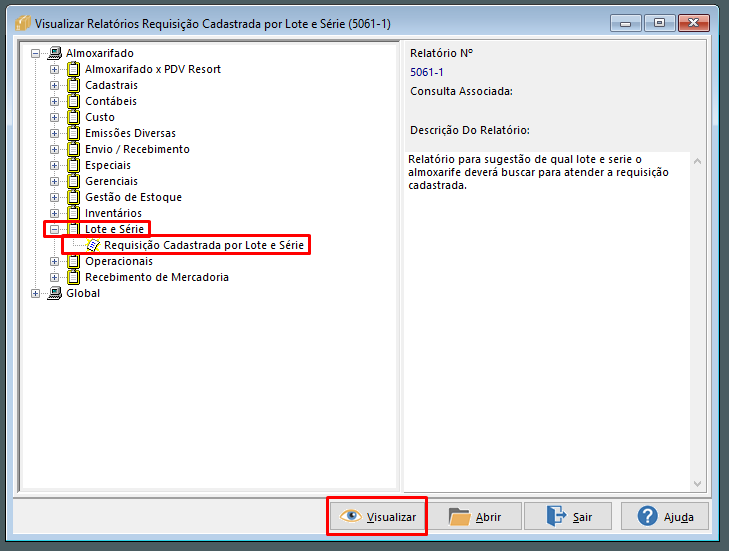Click the description scrollbar down arrow

[x=697, y=484]
